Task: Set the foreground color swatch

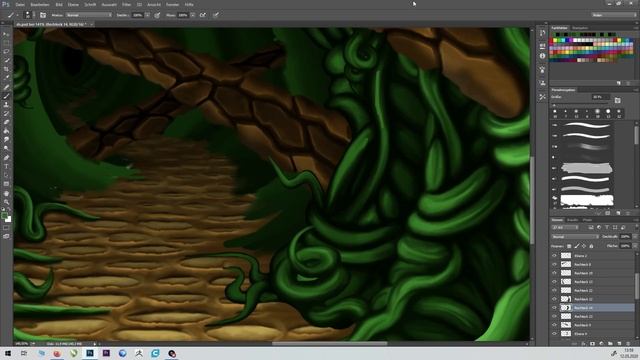Action: 4,216
